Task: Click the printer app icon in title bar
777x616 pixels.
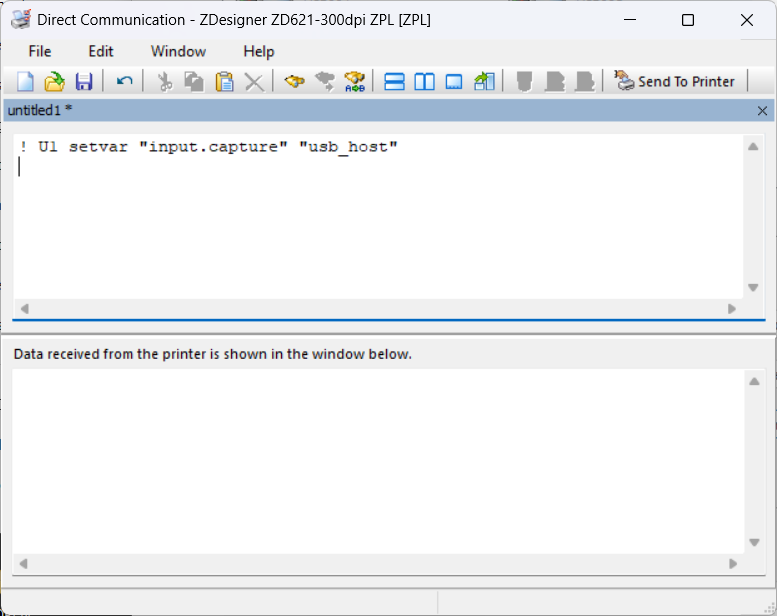Action: 21,19
